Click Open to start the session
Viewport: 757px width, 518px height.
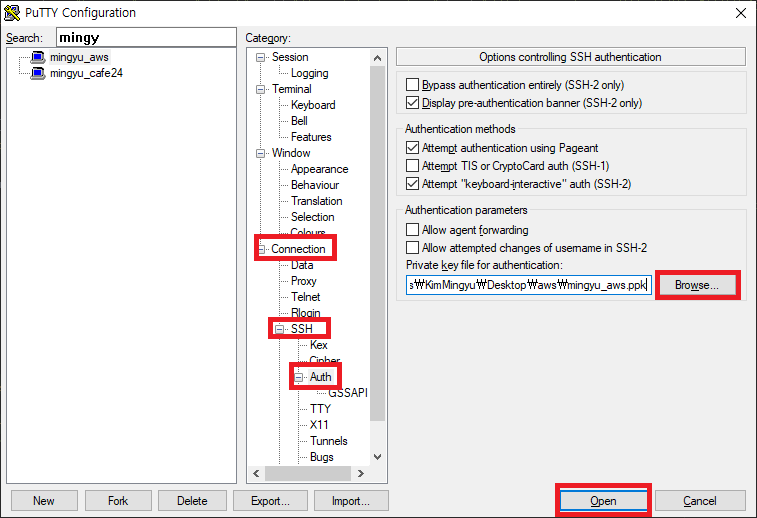pos(603,501)
